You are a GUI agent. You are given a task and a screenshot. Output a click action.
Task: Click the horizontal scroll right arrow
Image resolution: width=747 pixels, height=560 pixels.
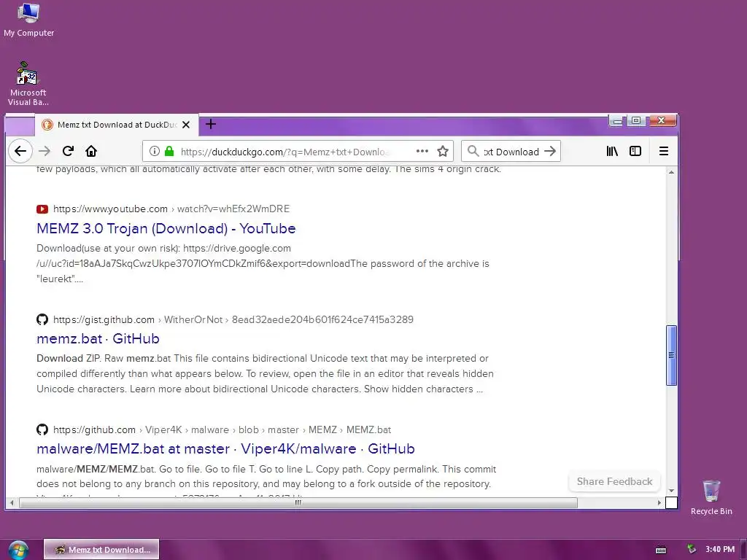659,502
